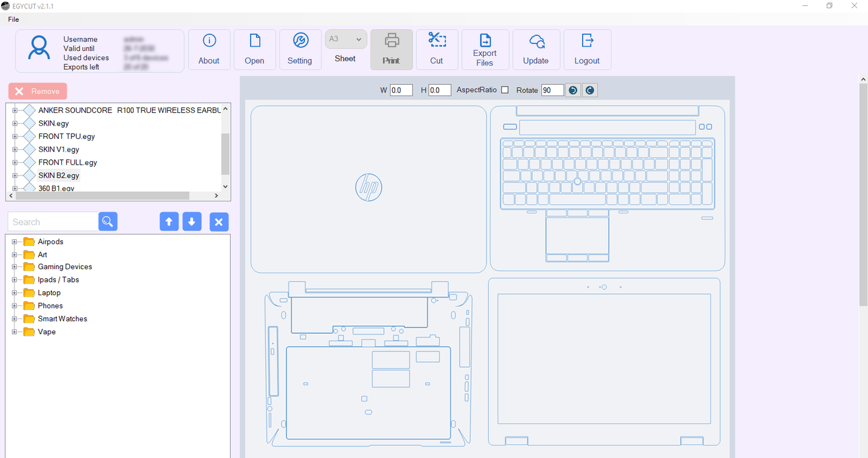Select the Phones folder
This screenshot has width=868, height=458.
[x=50, y=306]
